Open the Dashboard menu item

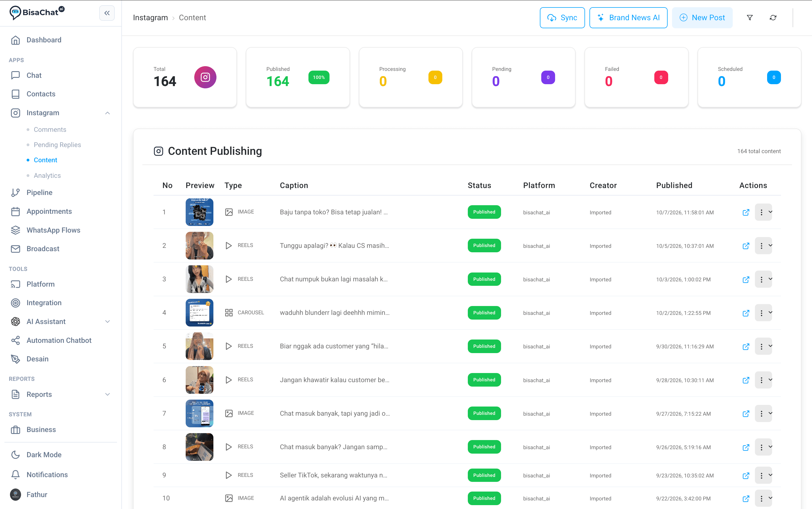(x=44, y=40)
